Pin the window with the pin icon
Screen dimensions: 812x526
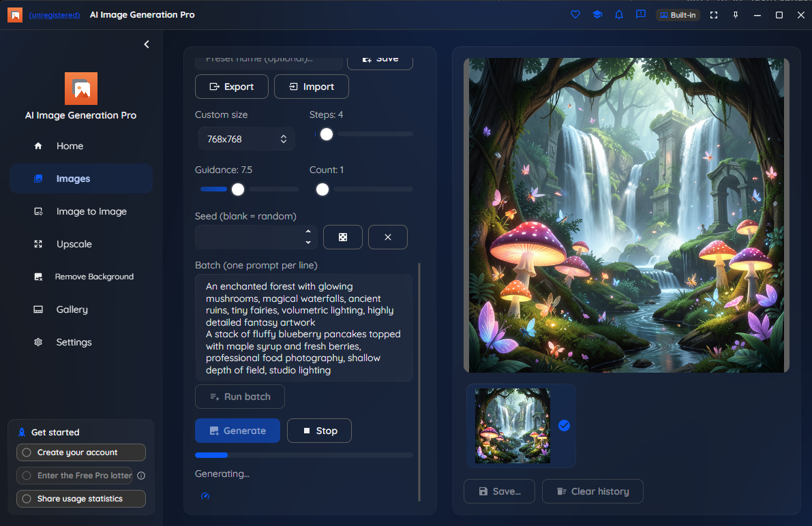tap(736, 15)
